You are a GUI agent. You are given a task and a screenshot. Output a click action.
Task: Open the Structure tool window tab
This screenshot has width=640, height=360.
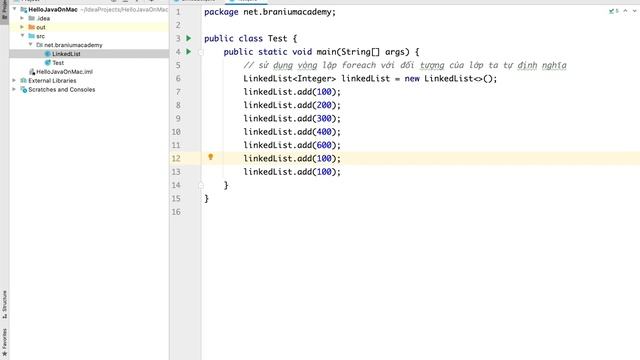pos(4,304)
